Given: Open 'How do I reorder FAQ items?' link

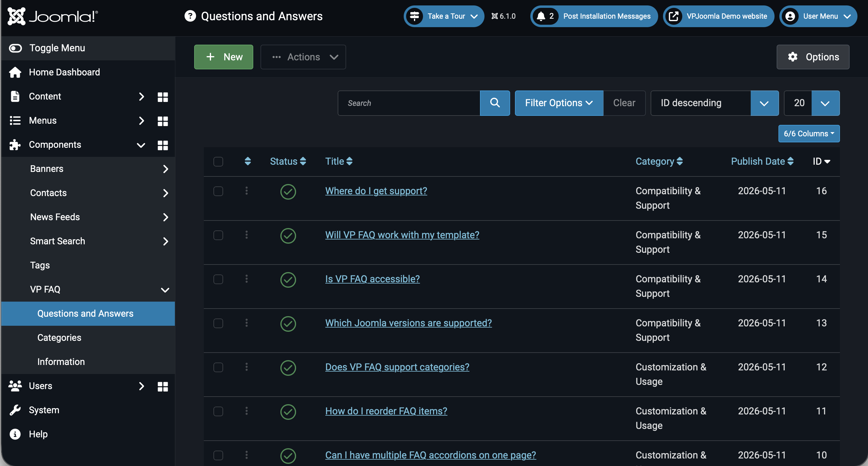Looking at the screenshot, I should [386, 411].
